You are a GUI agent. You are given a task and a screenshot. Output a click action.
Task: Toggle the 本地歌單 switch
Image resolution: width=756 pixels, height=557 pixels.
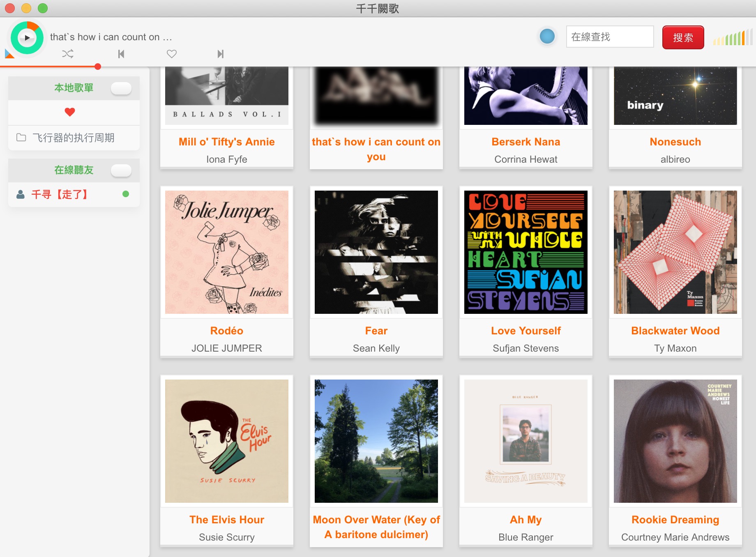(x=121, y=88)
